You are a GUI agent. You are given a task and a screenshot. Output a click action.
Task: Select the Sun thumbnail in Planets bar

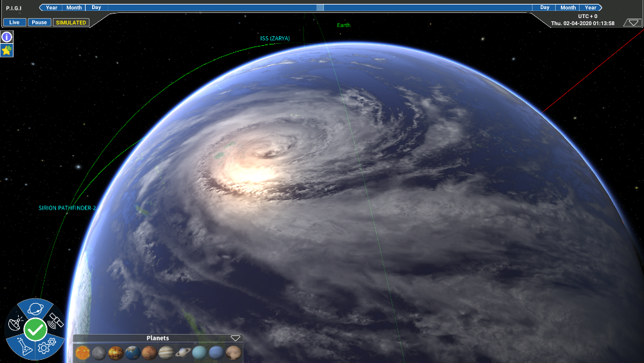(x=82, y=353)
